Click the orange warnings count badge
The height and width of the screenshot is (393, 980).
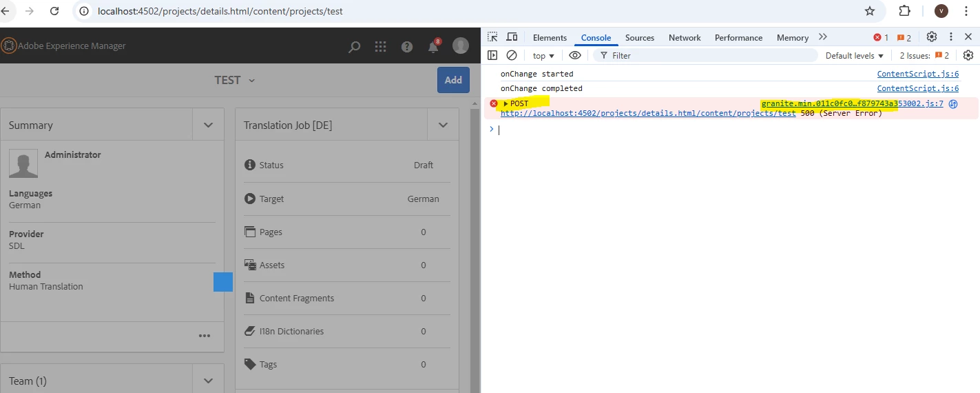tap(904, 37)
